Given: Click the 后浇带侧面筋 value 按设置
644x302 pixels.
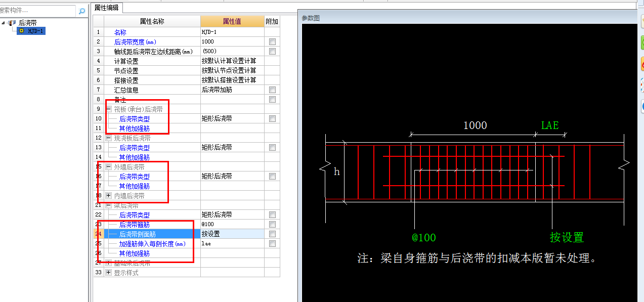Looking at the screenshot, I should pyautogui.click(x=232, y=234).
